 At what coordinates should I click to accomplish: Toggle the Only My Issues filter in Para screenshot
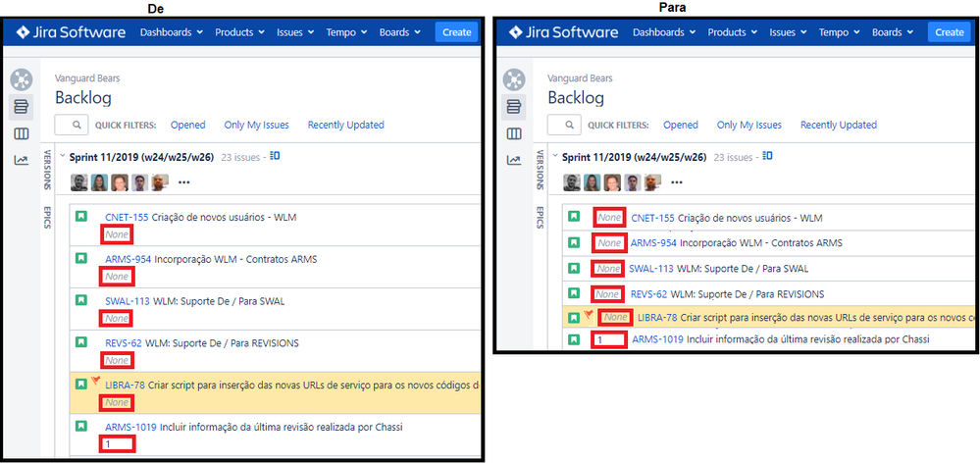coord(749,125)
